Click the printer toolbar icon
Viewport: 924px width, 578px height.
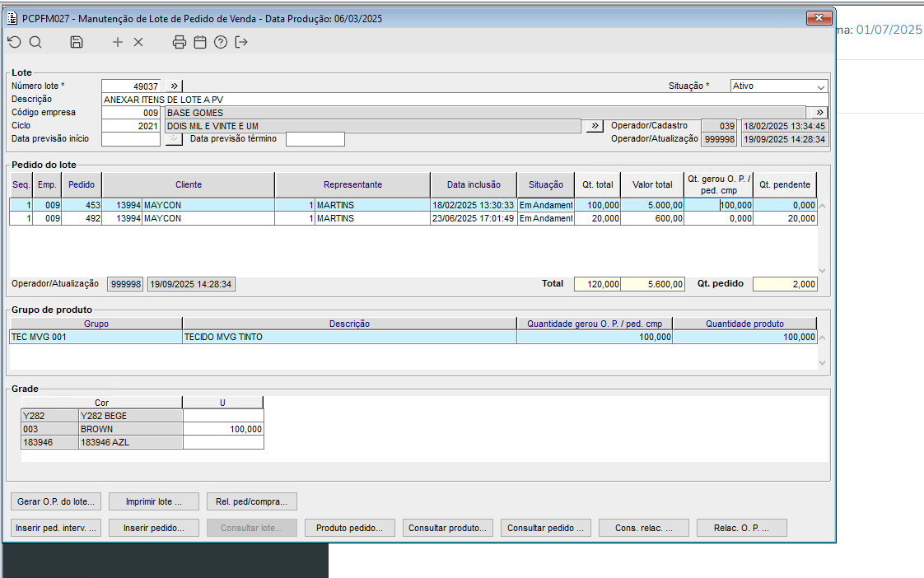point(180,42)
